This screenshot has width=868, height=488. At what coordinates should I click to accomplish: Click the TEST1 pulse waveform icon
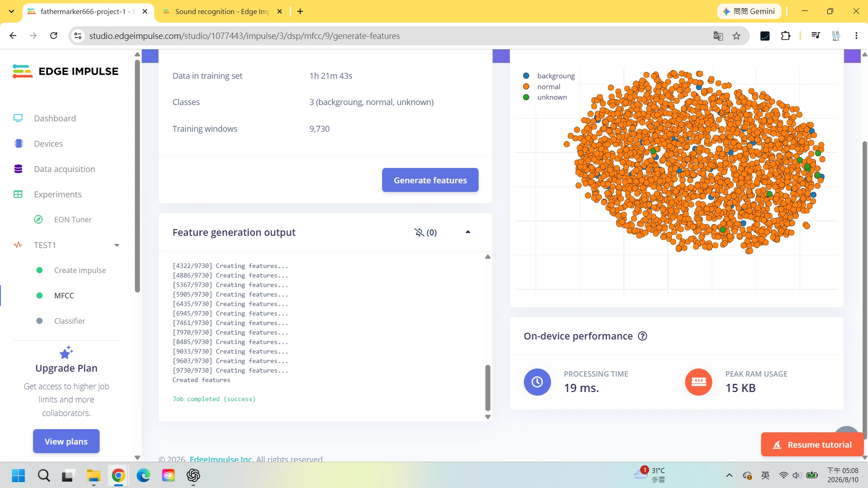18,245
